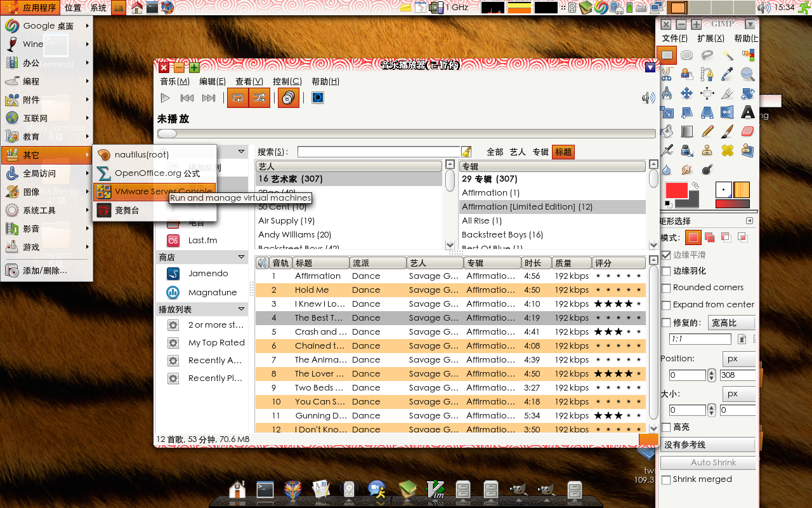The height and width of the screenshot is (508, 812).
Task: Select GIMP Scissors Select tool
Action: 667,74
